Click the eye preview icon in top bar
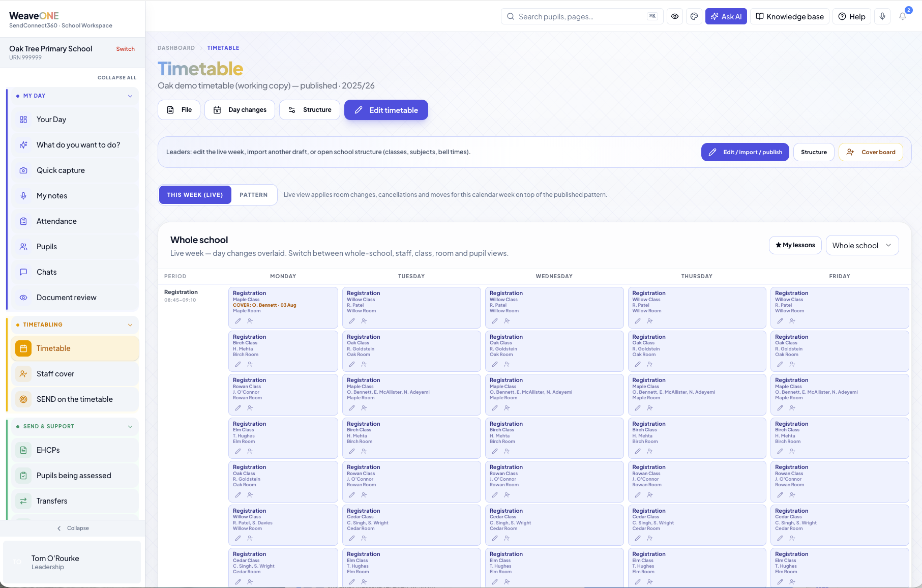This screenshot has height=588, width=922. click(675, 16)
